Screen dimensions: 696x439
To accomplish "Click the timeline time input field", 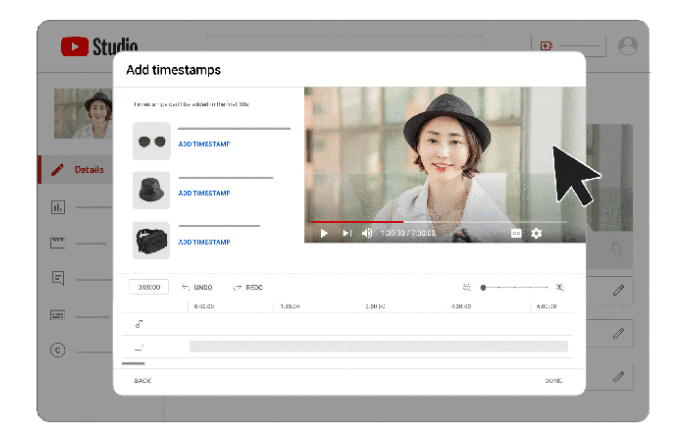I will (149, 287).
